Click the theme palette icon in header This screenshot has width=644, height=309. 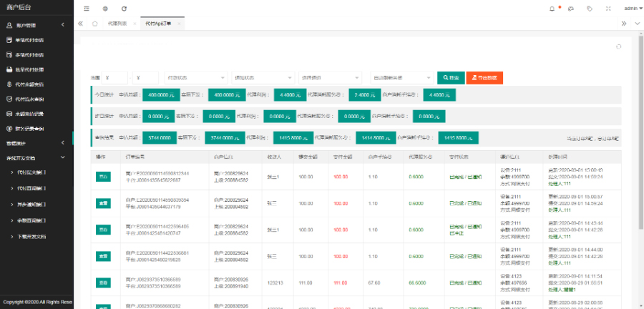click(570, 9)
